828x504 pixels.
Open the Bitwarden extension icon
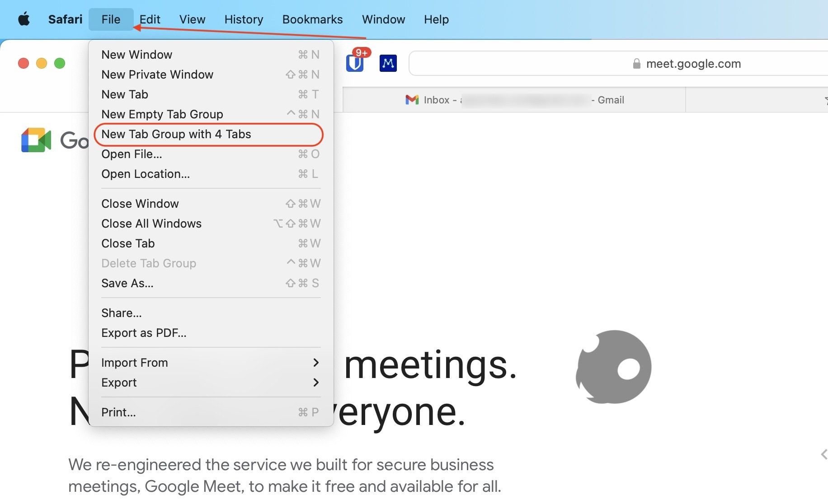point(355,63)
